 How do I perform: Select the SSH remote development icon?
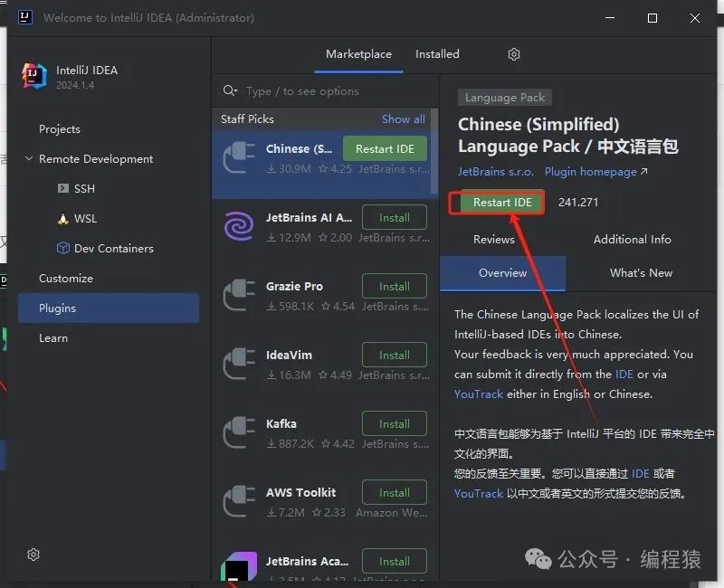click(x=63, y=189)
